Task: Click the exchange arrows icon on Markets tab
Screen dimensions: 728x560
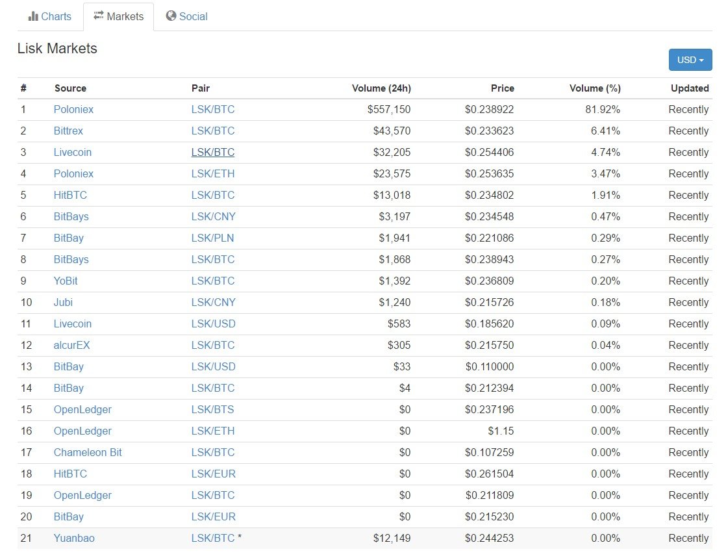Action: (x=99, y=16)
